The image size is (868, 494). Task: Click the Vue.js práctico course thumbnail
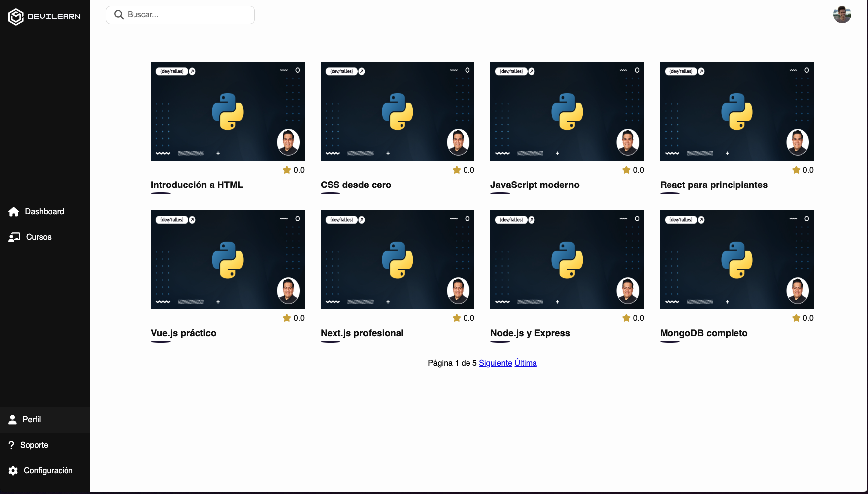tap(227, 259)
